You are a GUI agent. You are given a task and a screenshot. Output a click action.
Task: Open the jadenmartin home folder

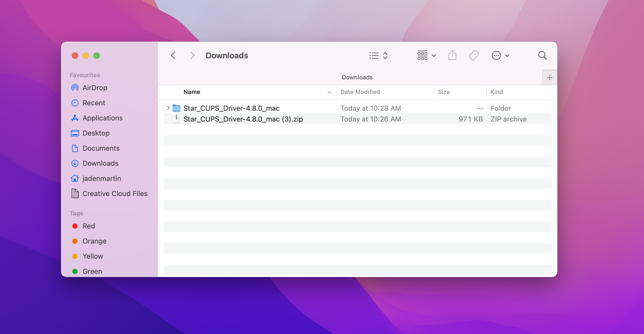pyautogui.click(x=101, y=178)
